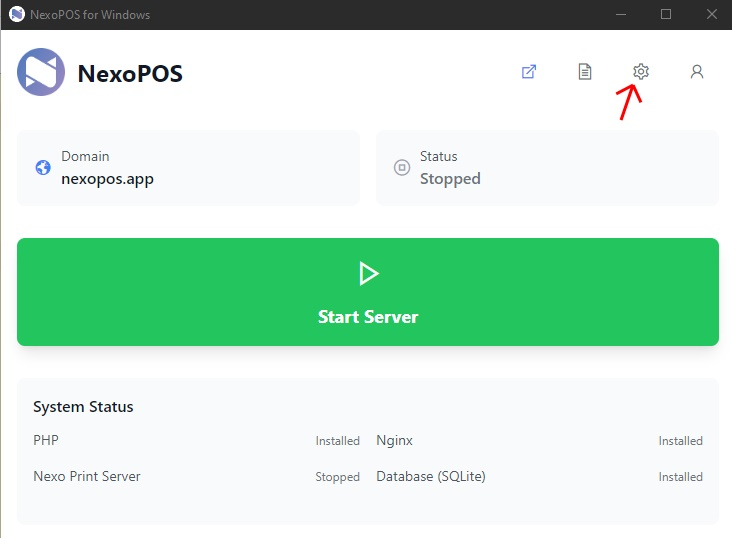Viewport: 732px width, 538px height.
Task: Click the stop icon beside Status
Action: (x=402, y=167)
